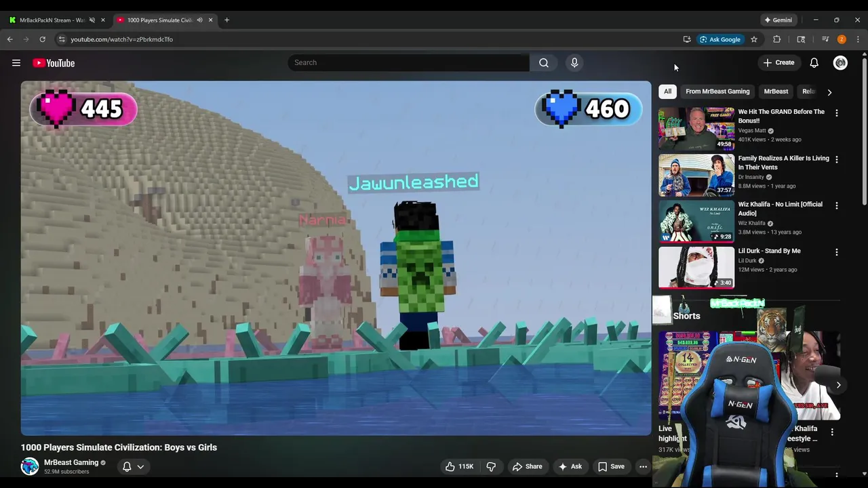Unmute the MrBackPackN Stream tab

pyautogui.click(x=92, y=20)
